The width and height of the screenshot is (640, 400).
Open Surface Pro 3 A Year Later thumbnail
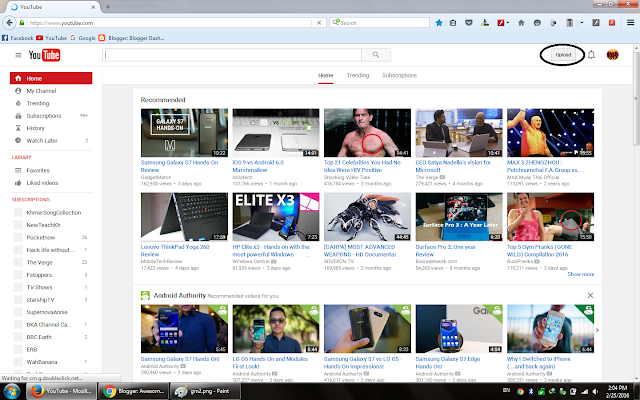459,217
